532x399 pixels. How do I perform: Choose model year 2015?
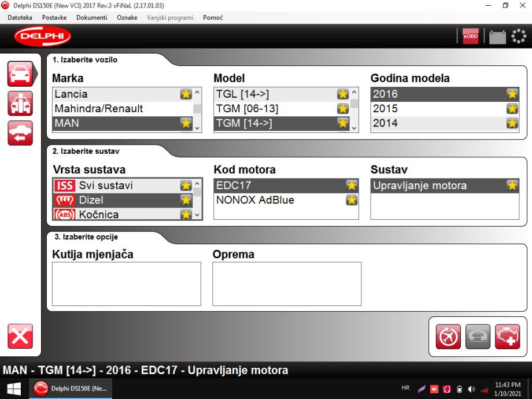coord(445,109)
